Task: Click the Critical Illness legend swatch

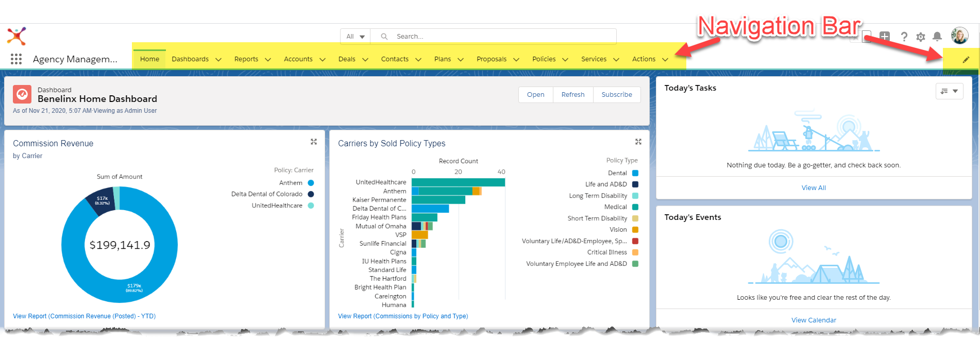Action: tap(635, 252)
